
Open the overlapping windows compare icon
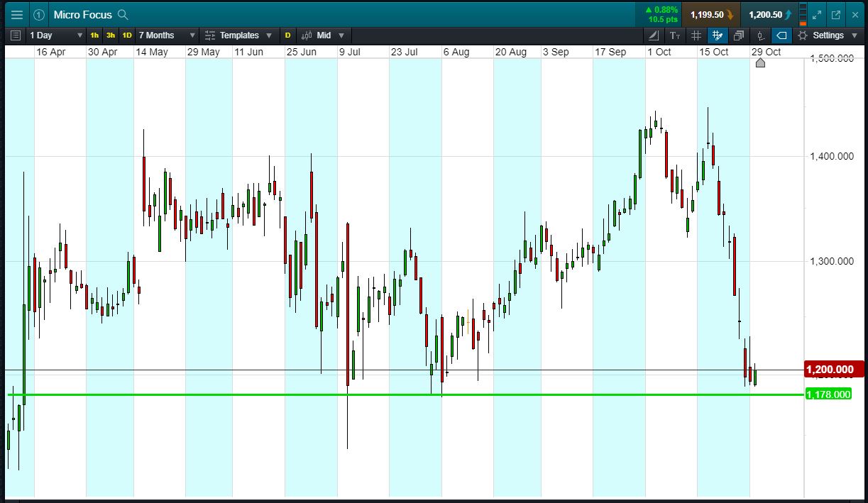pos(739,35)
